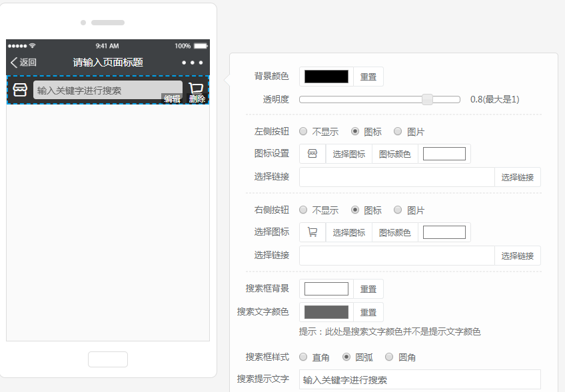Click the shop icon preview in 图标设置
The width and height of the screenshot is (565, 392).
pyautogui.click(x=312, y=154)
